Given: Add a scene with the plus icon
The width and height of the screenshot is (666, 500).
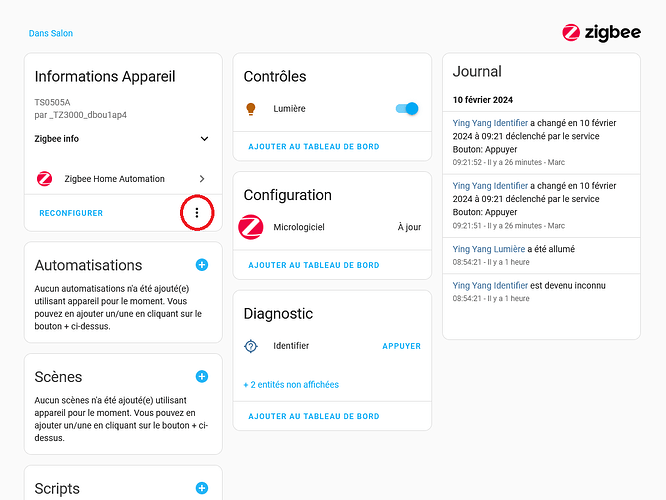Looking at the screenshot, I should [202, 376].
